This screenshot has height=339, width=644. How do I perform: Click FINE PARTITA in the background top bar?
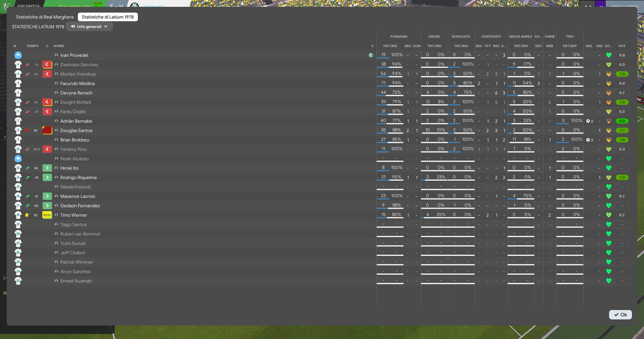(29, 6)
